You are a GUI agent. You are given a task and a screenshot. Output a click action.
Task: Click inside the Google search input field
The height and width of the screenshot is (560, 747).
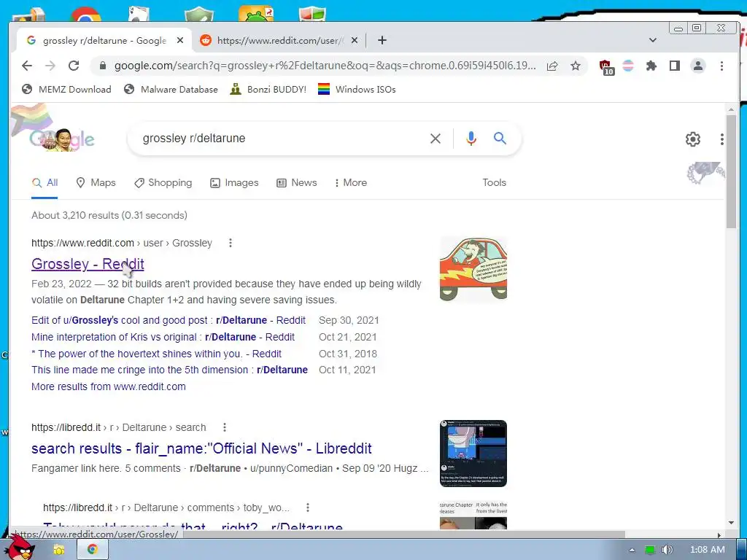[281, 139]
